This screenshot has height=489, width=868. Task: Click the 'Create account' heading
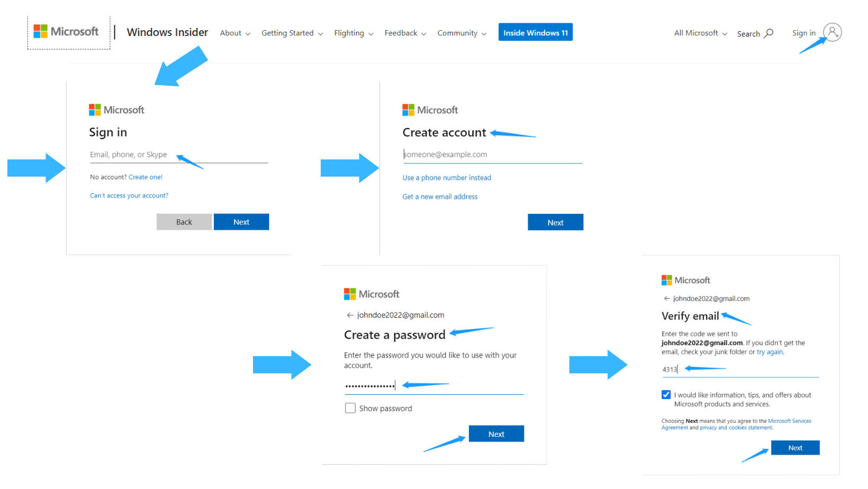tap(444, 132)
